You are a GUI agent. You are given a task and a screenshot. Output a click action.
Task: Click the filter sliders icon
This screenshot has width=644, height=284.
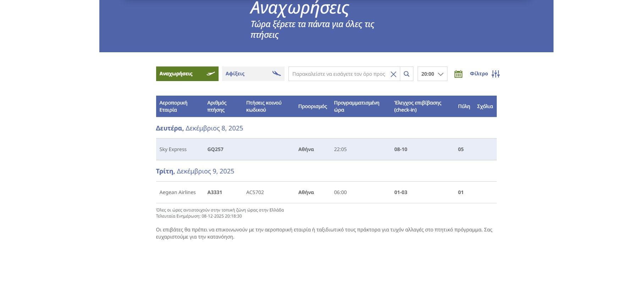(496, 74)
